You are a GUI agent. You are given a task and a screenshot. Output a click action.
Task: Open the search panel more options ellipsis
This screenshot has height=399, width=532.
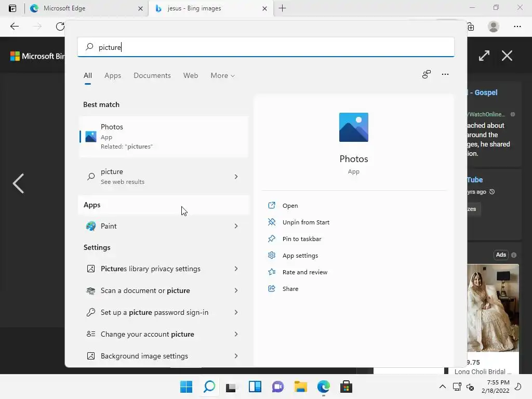tap(445, 74)
